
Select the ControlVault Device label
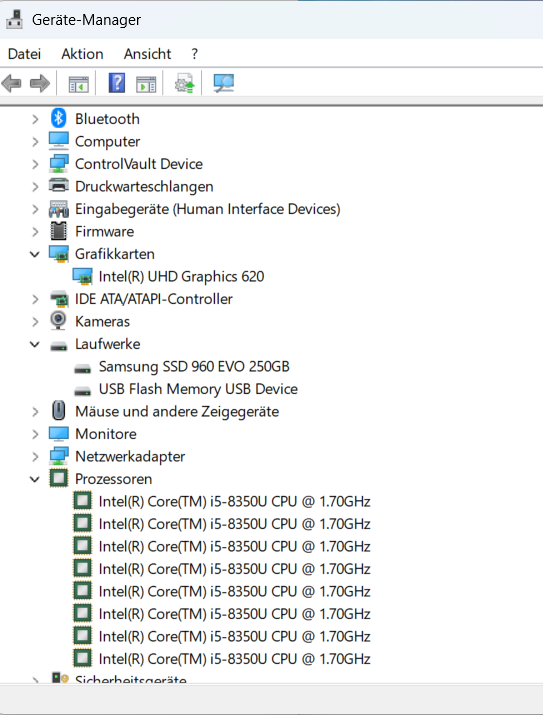[139, 164]
